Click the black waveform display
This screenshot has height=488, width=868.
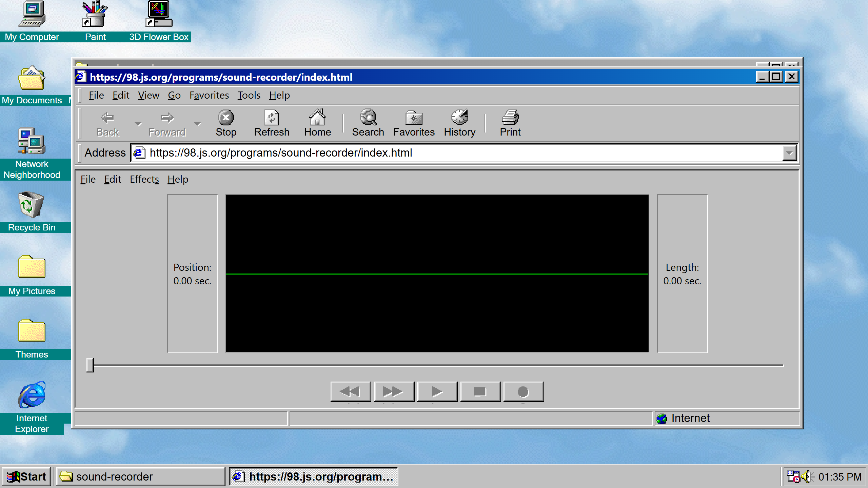pos(437,273)
